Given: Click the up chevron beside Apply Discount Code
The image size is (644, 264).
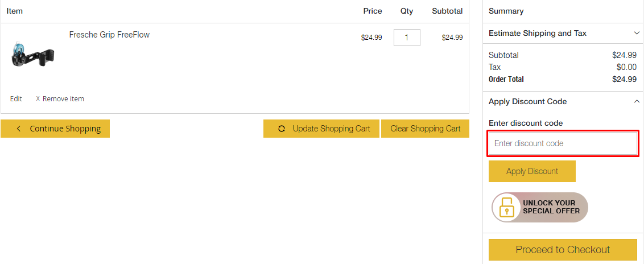Looking at the screenshot, I should click(x=637, y=101).
